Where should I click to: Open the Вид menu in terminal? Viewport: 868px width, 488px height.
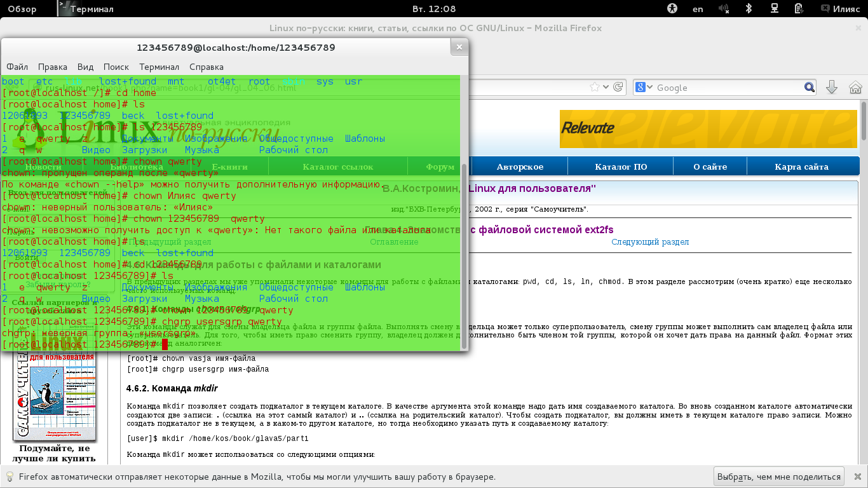pyautogui.click(x=85, y=67)
